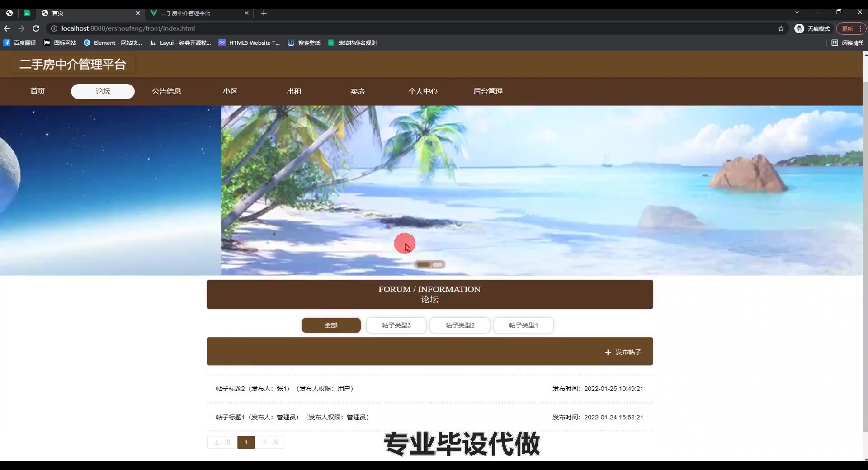Image resolution: width=868 pixels, height=470 pixels.
Task: Select page 1 in pagination
Action: pos(246,442)
